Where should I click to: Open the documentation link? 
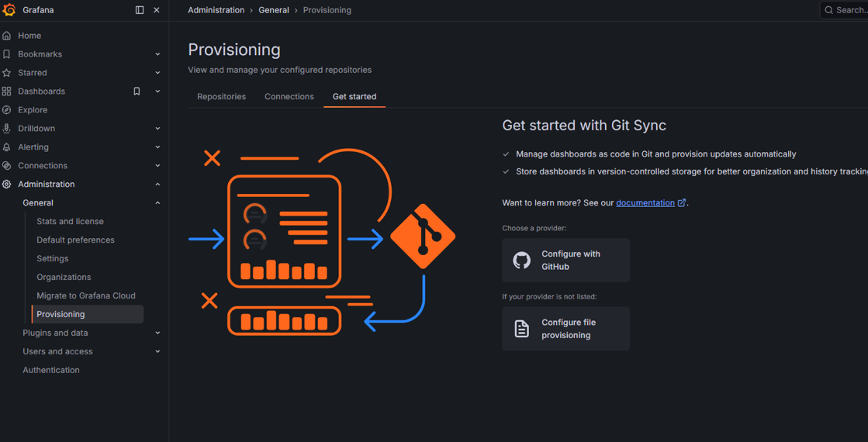click(645, 203)
